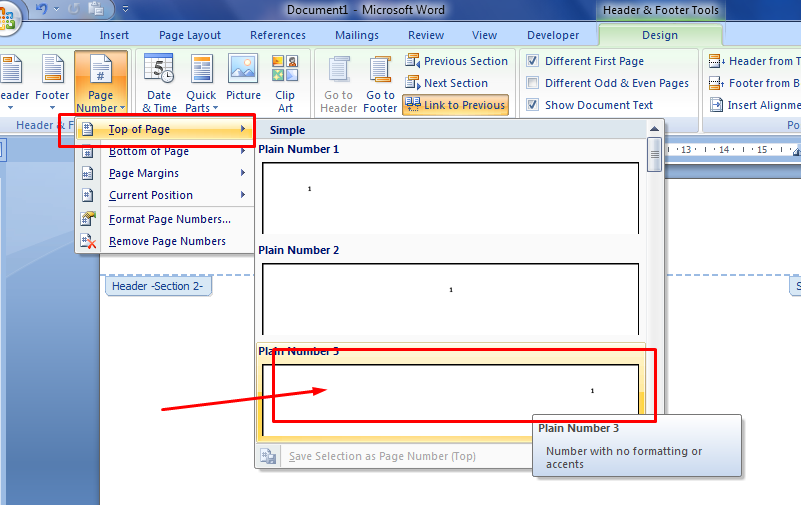Image resolution: width=801 pixels, height=505 pixels.
Task: Click the Remove Page Numbers icon
Action: click(x=88, y=241)
